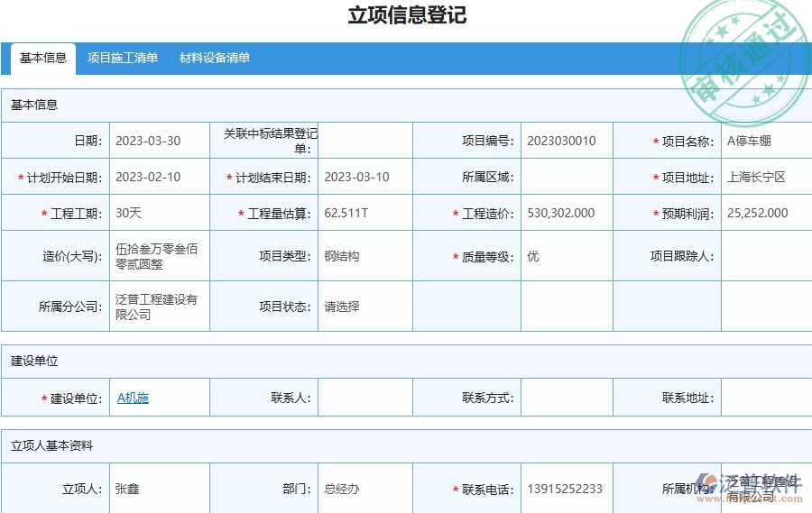The height and width of the screenshot is (513, 812).
Task: Click the 立项信息登记 page title
Action: [x=407, y=14]
